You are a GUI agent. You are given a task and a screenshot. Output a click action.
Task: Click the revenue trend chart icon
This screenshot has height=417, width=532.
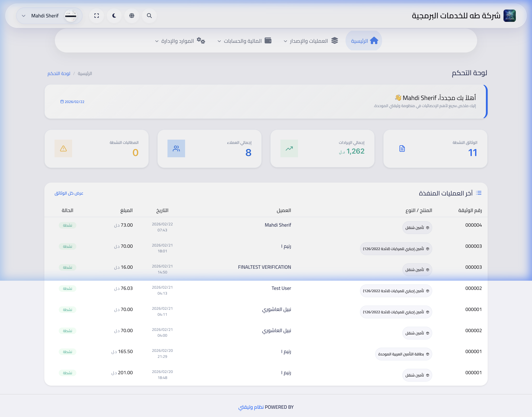[x=289, y=148]
